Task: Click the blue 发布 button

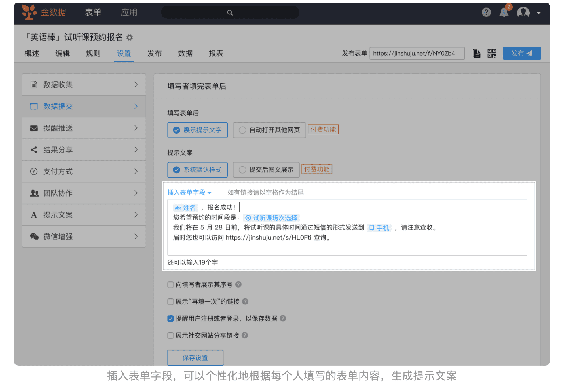Action: (x=522, y=53)
